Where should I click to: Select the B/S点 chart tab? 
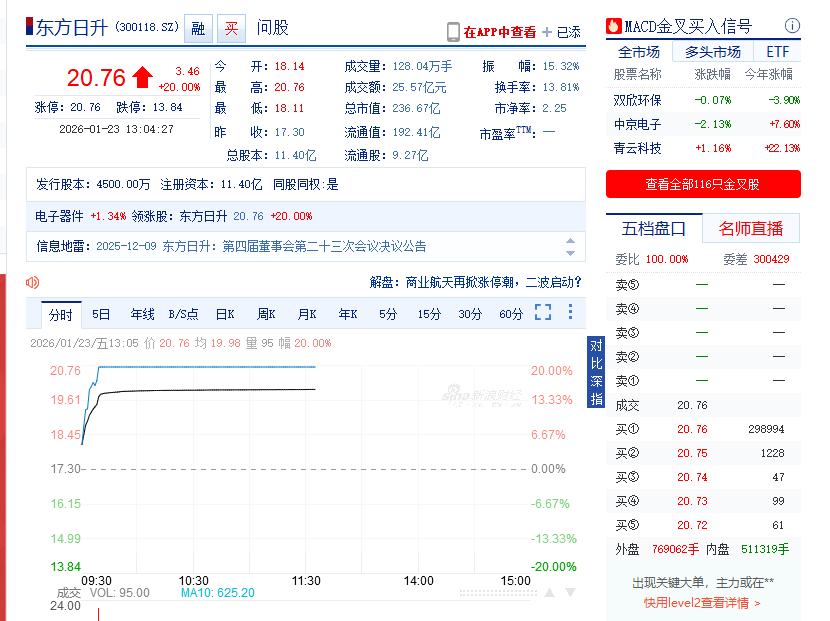click(183, 314)
